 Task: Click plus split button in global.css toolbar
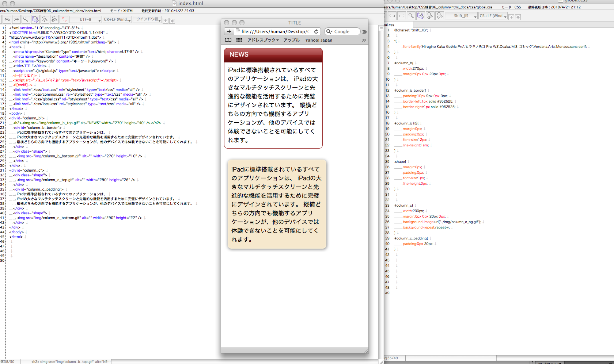pos(511,17)
